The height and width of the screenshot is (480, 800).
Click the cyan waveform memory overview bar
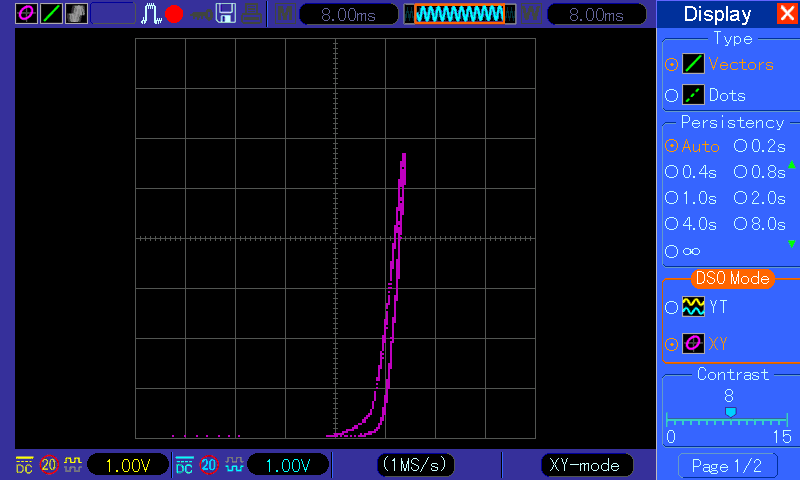point(459,14)
